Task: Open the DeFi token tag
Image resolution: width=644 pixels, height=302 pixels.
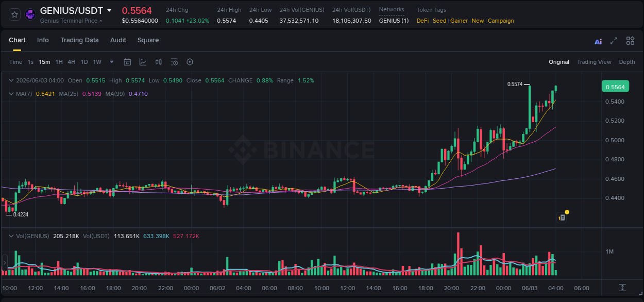Action: coord(422,21)
